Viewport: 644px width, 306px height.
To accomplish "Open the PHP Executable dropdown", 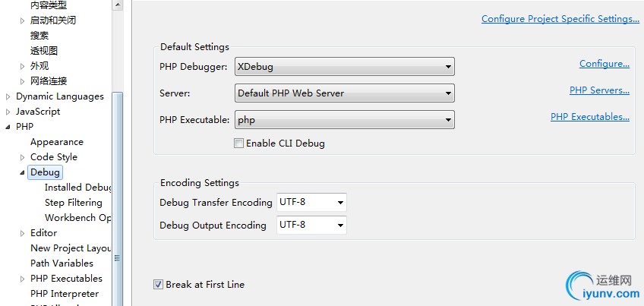I will coord(345,120).
